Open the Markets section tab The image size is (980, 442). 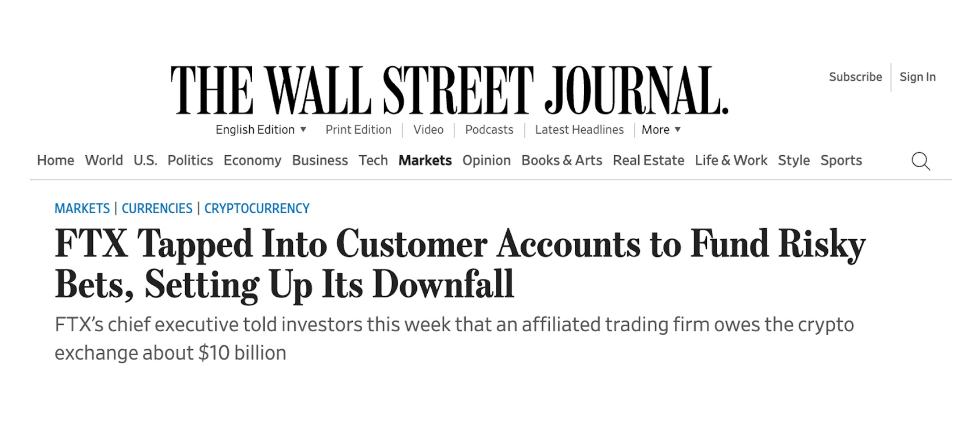tap(425, 160)
